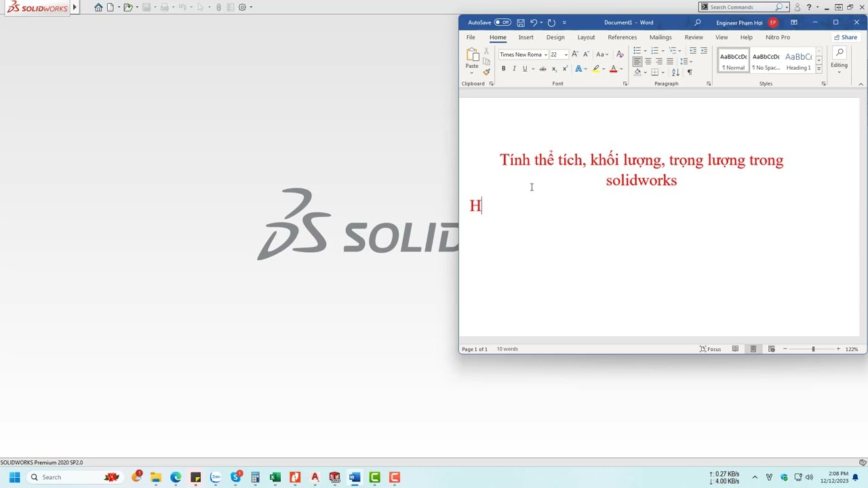Screen dimensions: 868x488
Task: Click SolidWorks Help question mark icon
Action: click(809, 7)
